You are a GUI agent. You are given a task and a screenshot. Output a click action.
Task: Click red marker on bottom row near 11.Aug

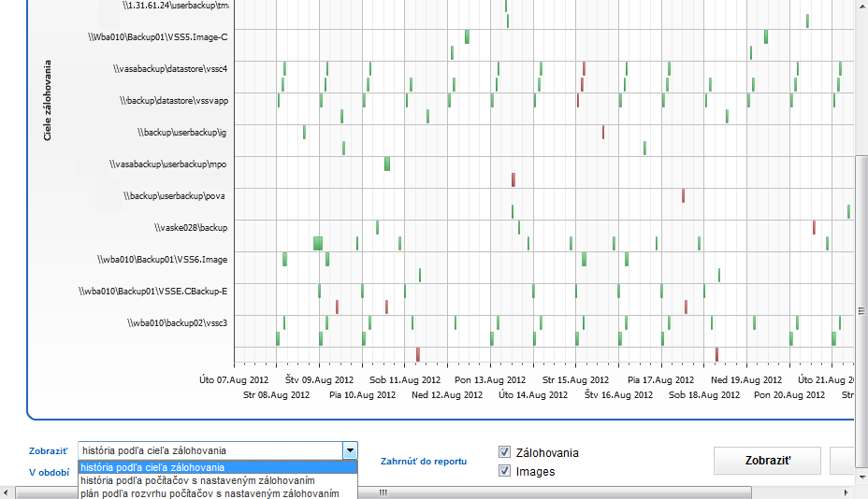418,354
